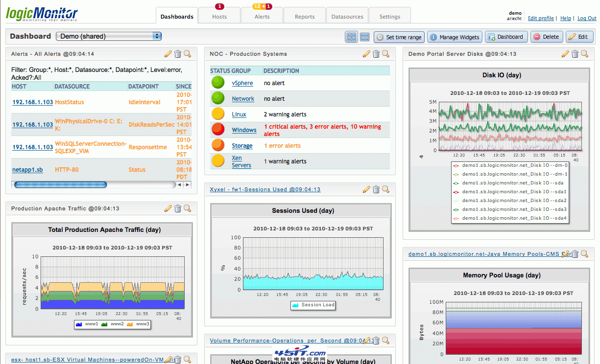
Task: Switch to single-column layout view icon
Action: (364, 37)
